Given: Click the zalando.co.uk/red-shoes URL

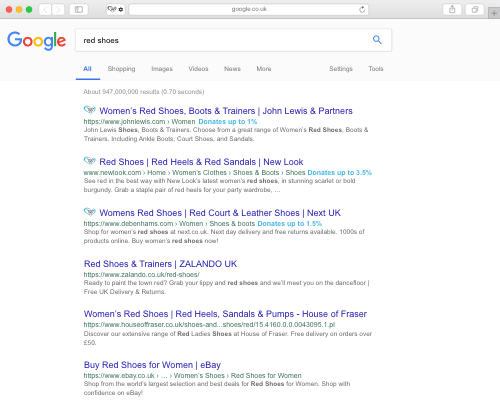Looking at the screenshot, I should (142, 275).
